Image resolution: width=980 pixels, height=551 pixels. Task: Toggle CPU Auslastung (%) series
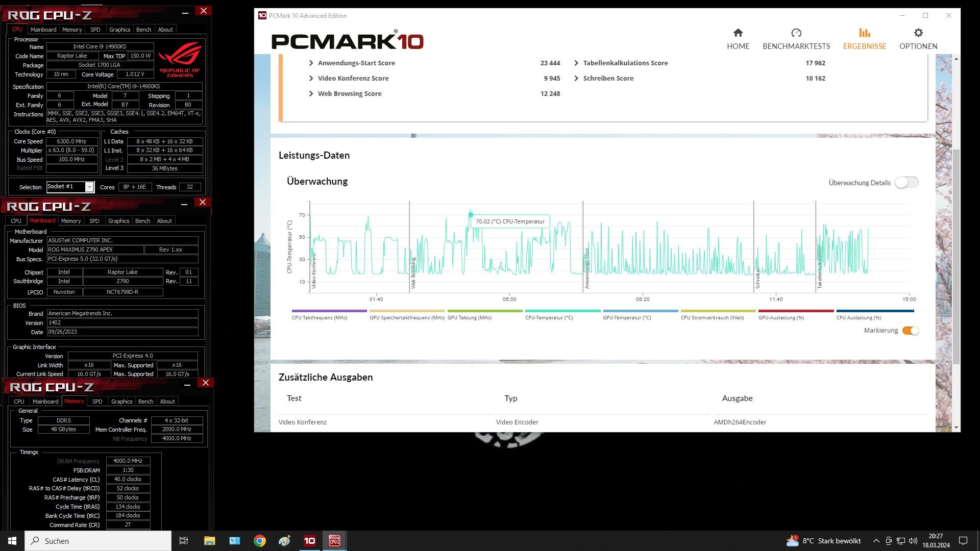[x=875, y=315]
